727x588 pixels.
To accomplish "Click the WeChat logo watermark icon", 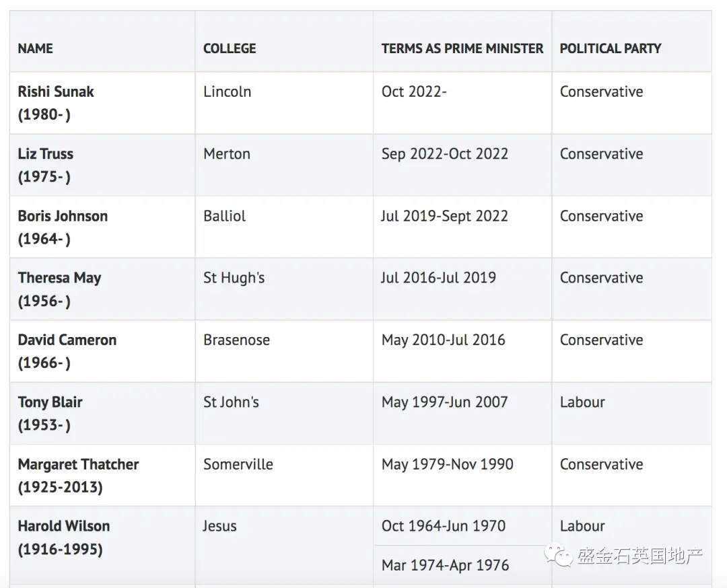I will click(558, 554).
